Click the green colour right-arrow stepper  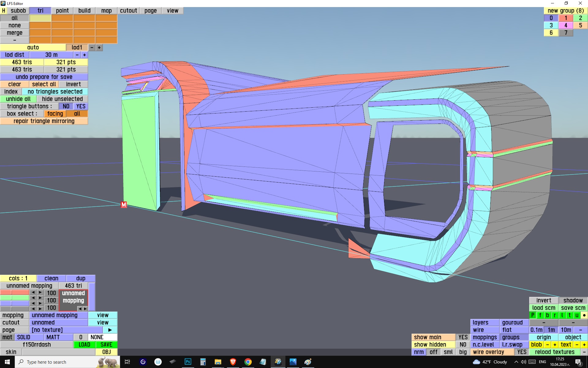(40, 298)
